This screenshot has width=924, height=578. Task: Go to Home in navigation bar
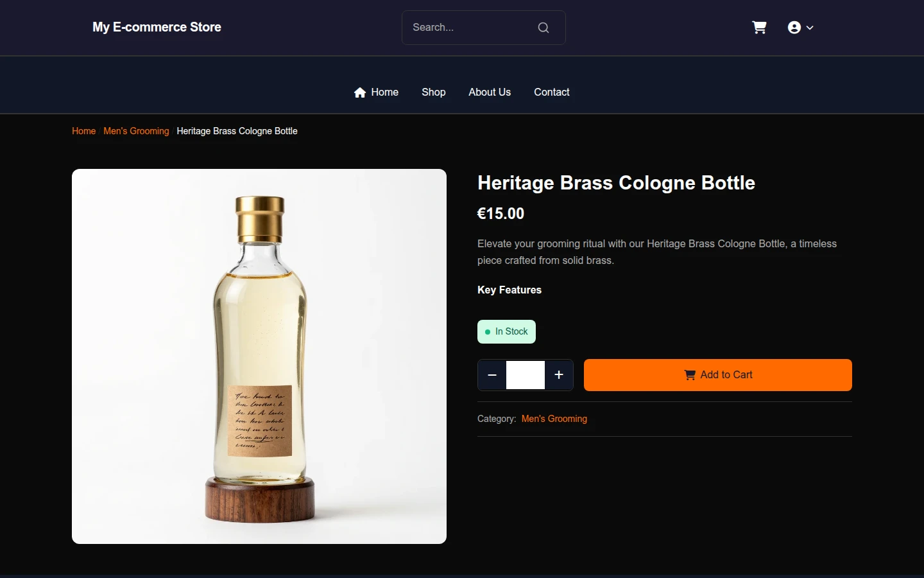point(376,92)
